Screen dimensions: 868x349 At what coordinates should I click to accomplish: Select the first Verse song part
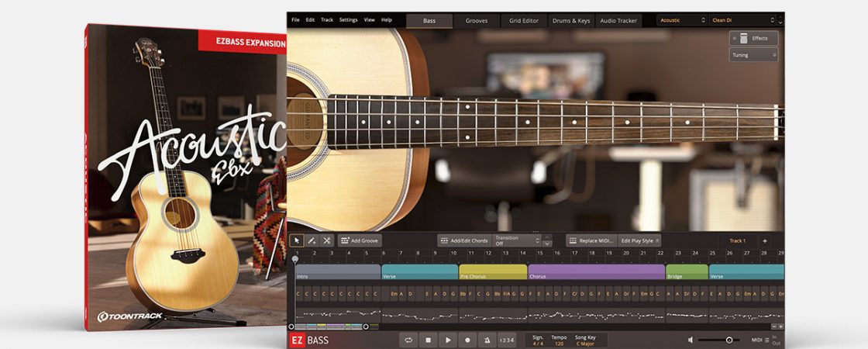[419, 272]
